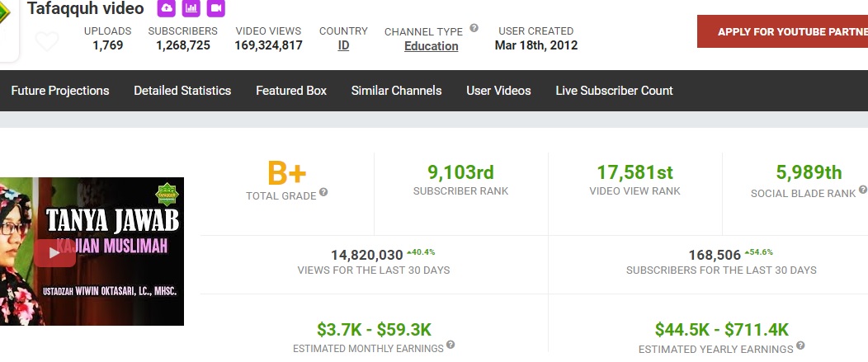Click the help icon beside Total Grade

coord(323,192)
